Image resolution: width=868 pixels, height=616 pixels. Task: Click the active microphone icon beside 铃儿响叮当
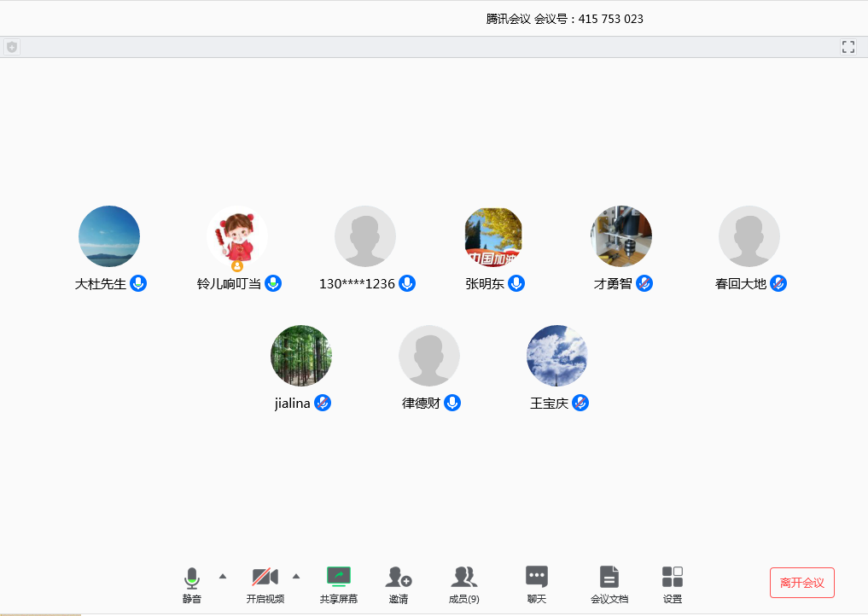coord(273,283)
